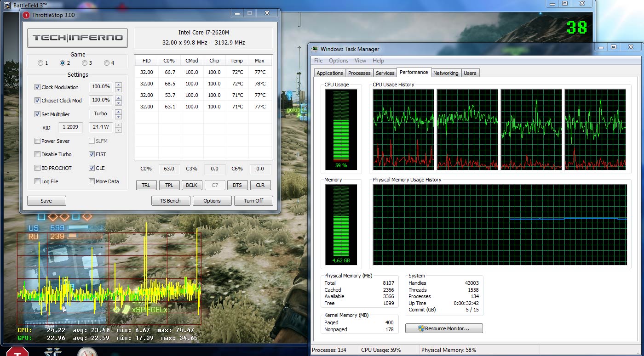Image resolution: width=644 pixels, height=356 pixels.
Task: Click the BCLK button
Action: click(x=191, y=185)
